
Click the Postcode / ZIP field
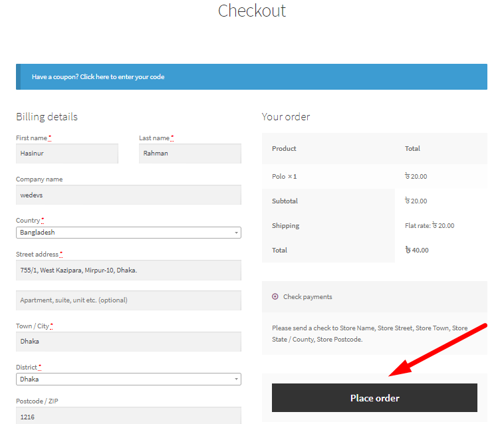tap(128, 415)
